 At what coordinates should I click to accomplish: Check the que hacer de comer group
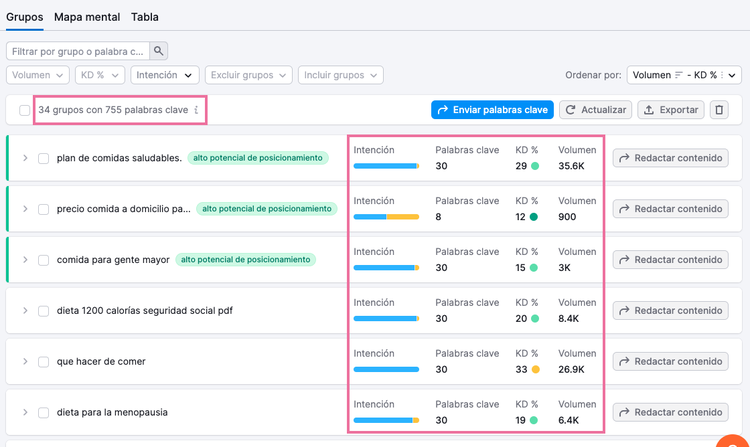(44, 362)
